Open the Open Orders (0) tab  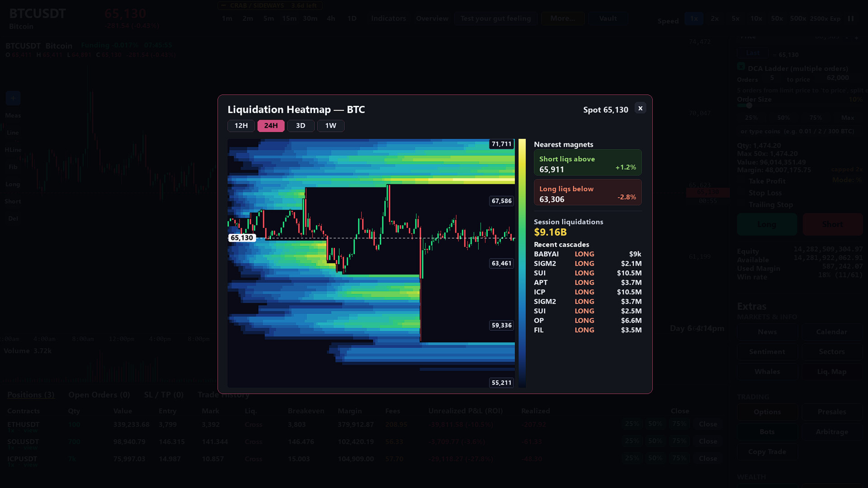99,395
